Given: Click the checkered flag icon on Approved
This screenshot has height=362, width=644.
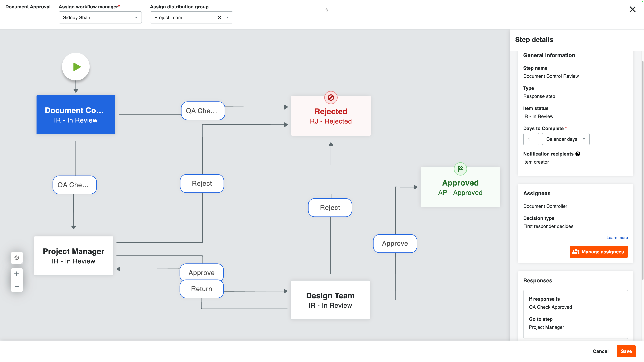Looking at the screenshot, I should tap(460, 169).
